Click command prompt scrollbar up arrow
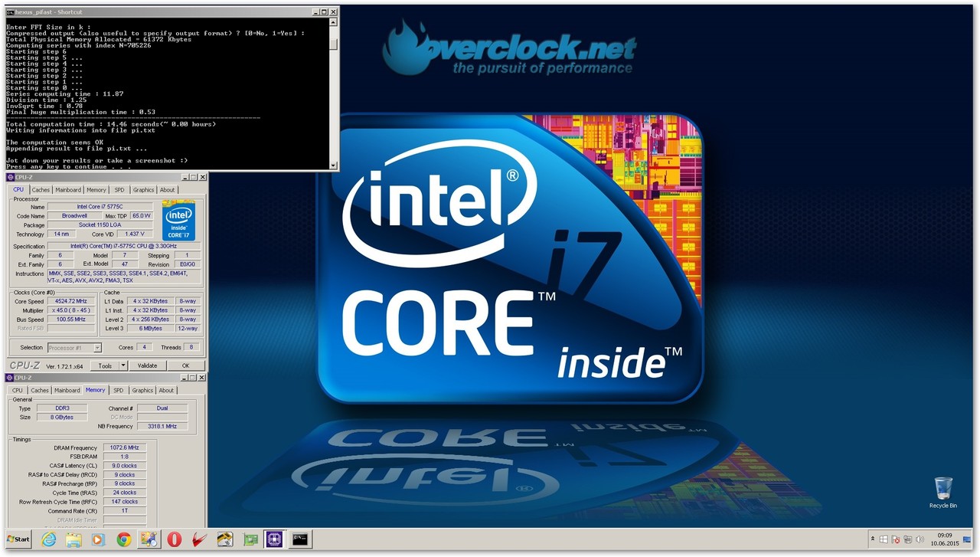The image size is (980, 557). (333, 24)
